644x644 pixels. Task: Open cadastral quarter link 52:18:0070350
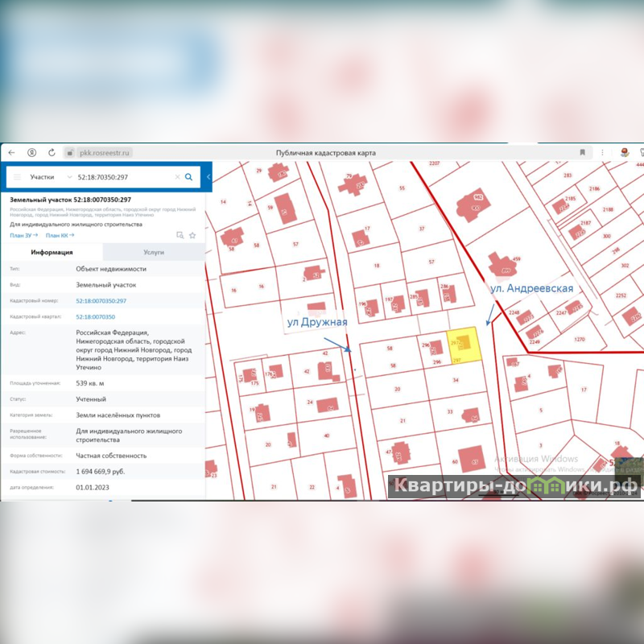(x=95, y=317)
